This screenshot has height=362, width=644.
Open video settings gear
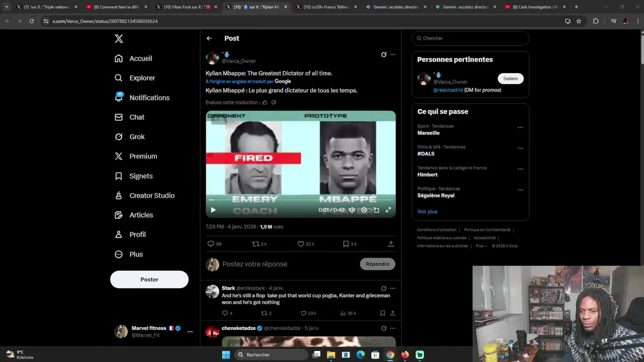364,210
